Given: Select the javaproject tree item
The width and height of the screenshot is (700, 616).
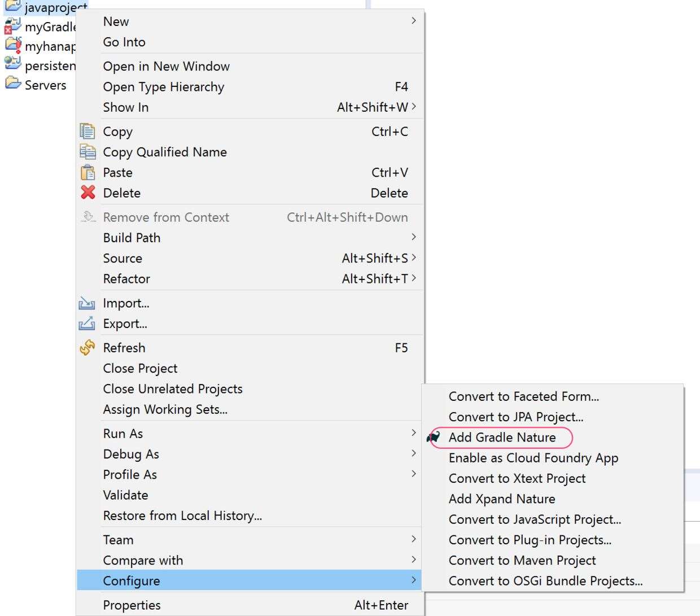Looking at the screenshot, I should (55, 8).
